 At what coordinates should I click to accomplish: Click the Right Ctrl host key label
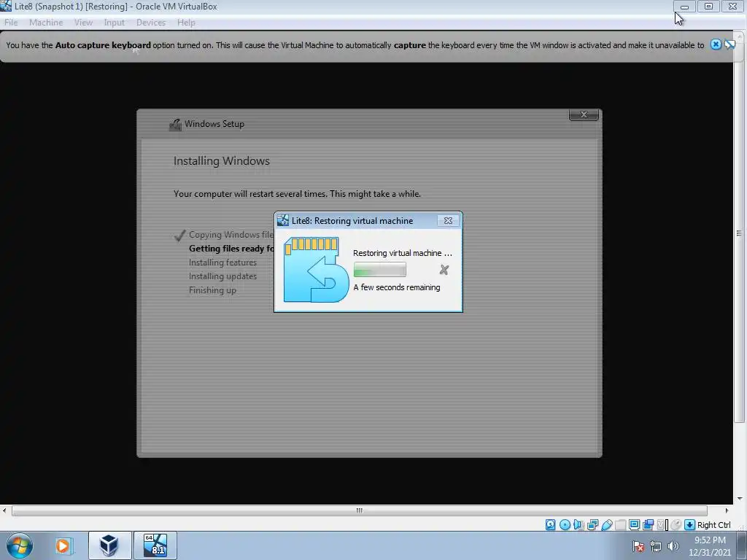tap(713, 525)
